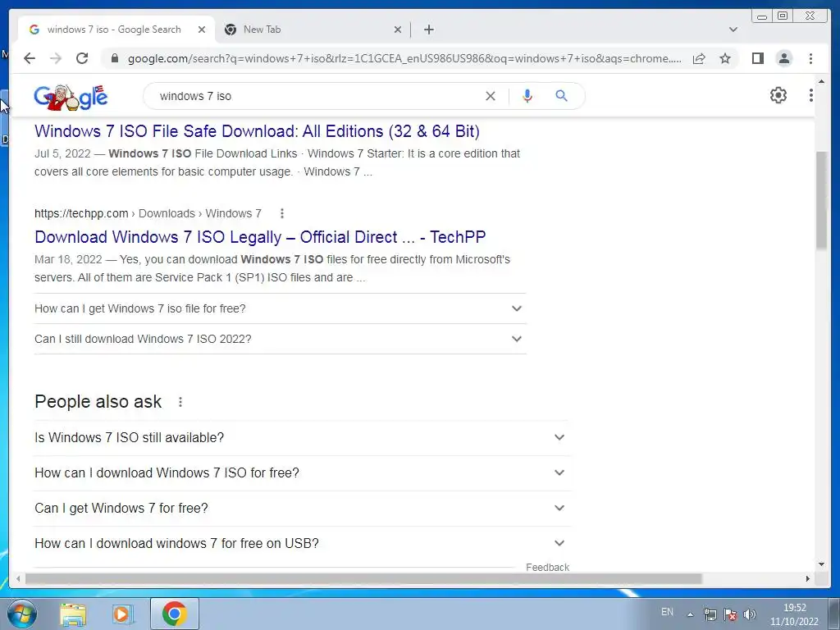Click the scroll down arrow
Viewport: 840px width, 630px height.
(821, 564)
